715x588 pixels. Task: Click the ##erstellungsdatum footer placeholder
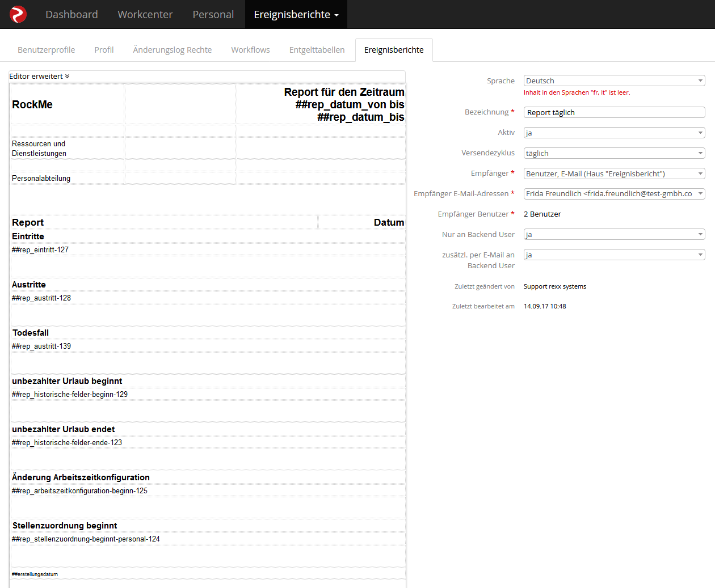(35, 574)
